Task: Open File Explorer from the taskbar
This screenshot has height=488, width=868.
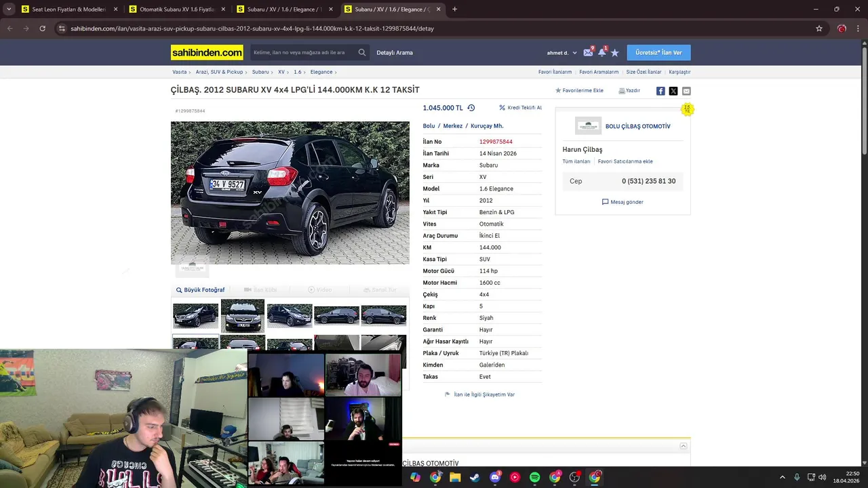Action: pyautogui.click(x=455, y=477)
